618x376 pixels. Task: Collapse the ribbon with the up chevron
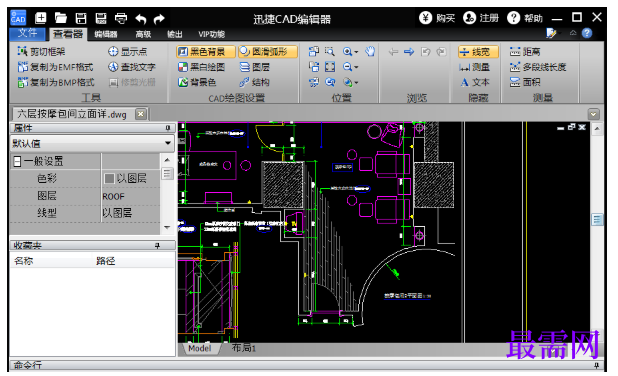pos(573,34)
